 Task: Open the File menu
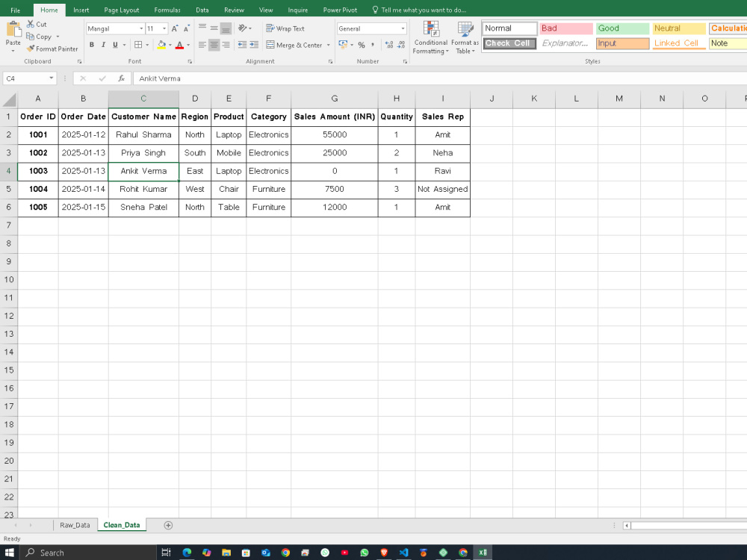coord(15,10)
